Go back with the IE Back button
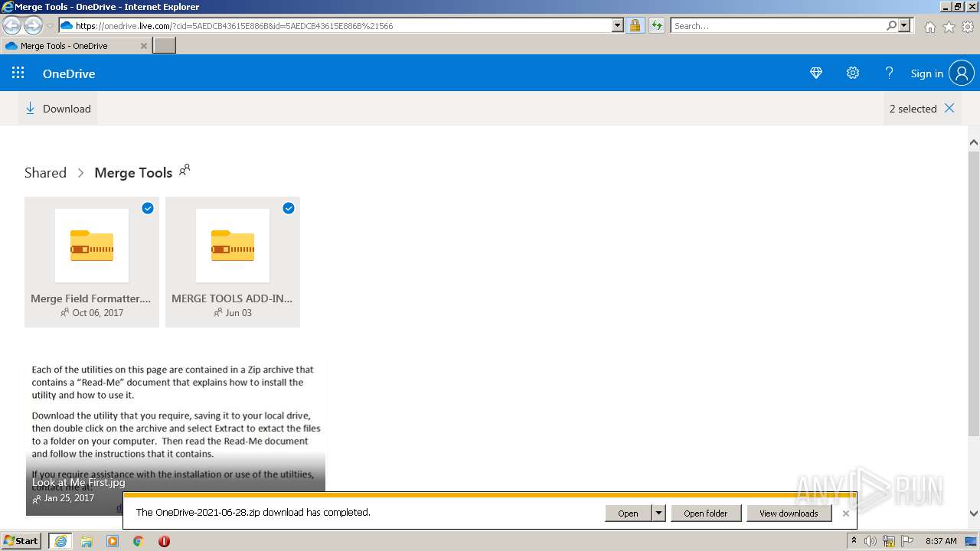 (12, 25)
